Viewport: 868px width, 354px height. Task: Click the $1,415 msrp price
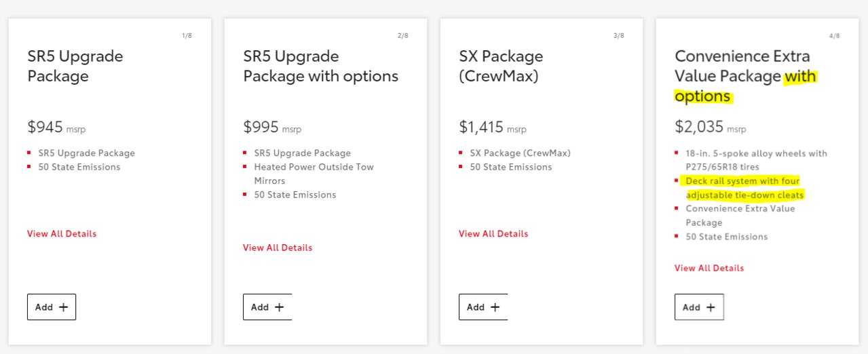pos(493,127)
